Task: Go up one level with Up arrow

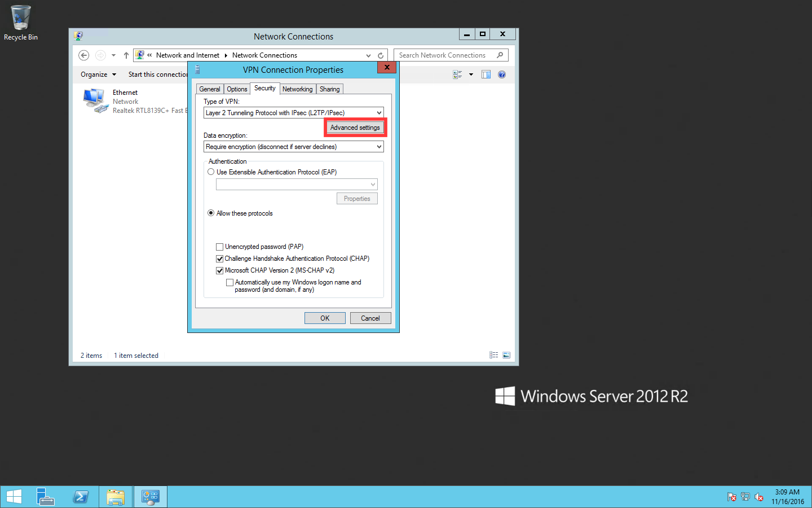Action: (126, 55)
